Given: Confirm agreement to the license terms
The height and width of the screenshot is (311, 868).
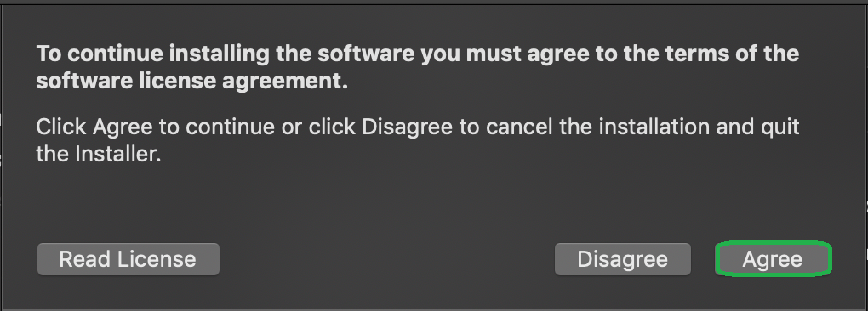Looking at the screenshot, I should click(774, 259).
